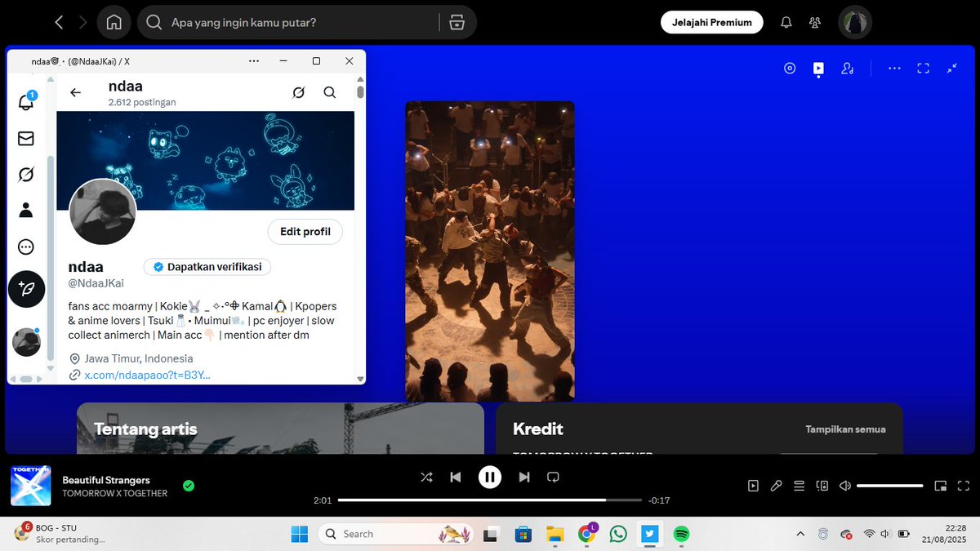
Task: Enter full screen from Now Playing header
Action: pos(924,69)
